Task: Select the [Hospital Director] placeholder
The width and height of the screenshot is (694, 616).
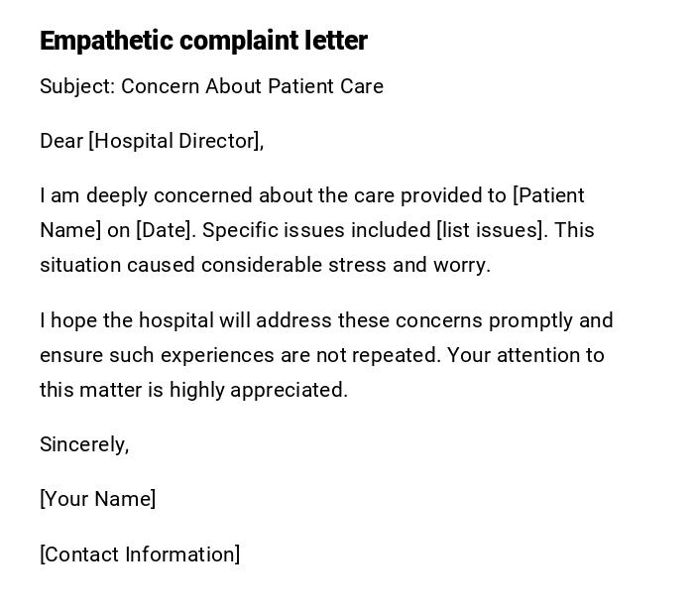Action: 174,141
